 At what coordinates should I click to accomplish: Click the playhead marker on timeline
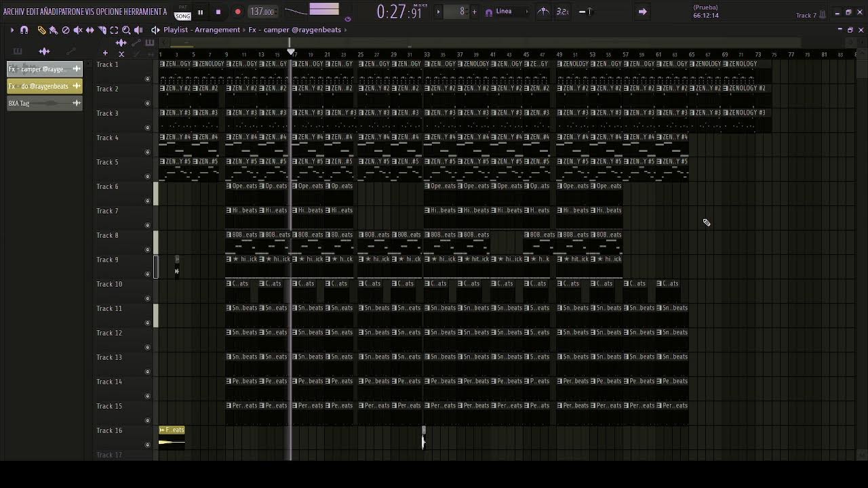point(291,52)
